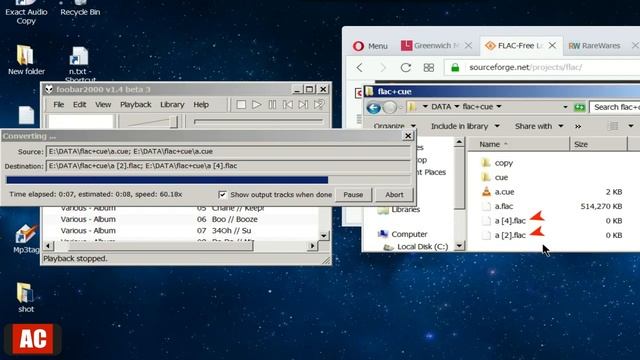The height and width of the screenshot is (360, 640).
Task: Toggle Show output tracks when done
Action: [x=222, y=195]
